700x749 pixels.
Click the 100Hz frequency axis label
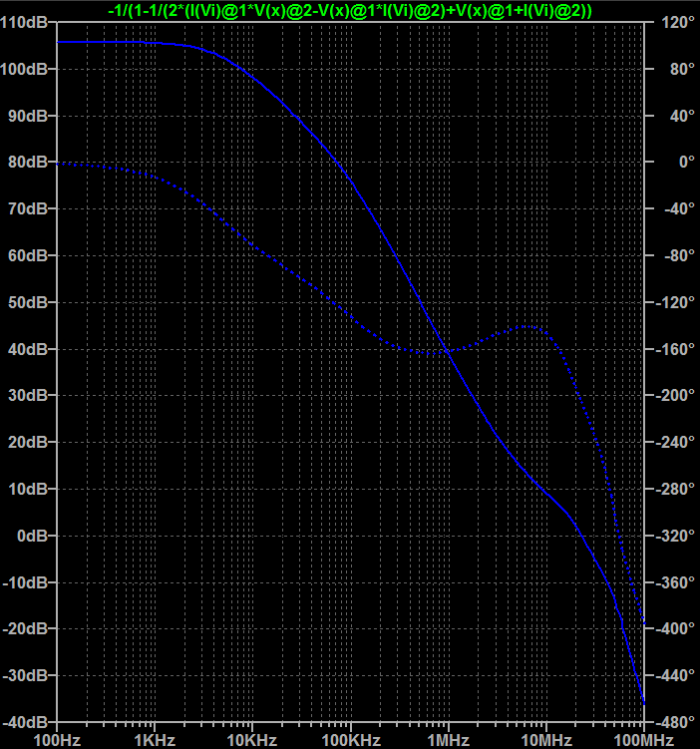[57, 740]
